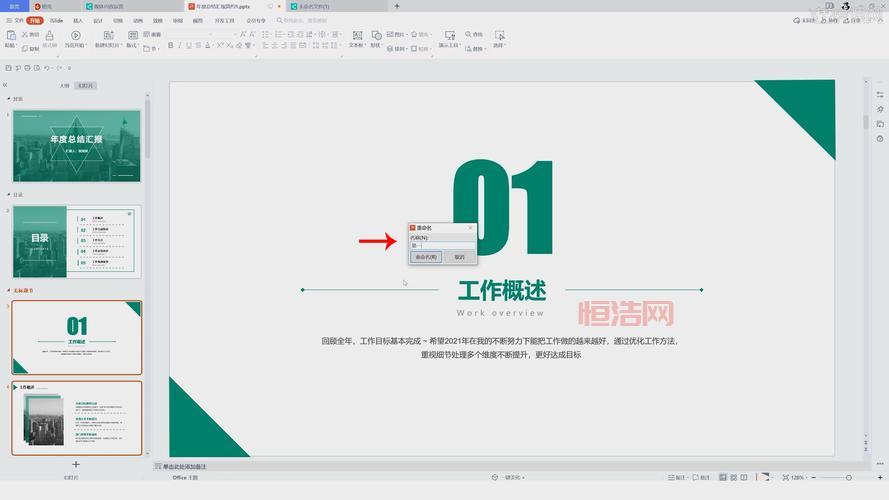Image resolution: width=889 pixels, height=500 pixels.
Task: Toggle italic formatting button
Action: tap(181, 46)
